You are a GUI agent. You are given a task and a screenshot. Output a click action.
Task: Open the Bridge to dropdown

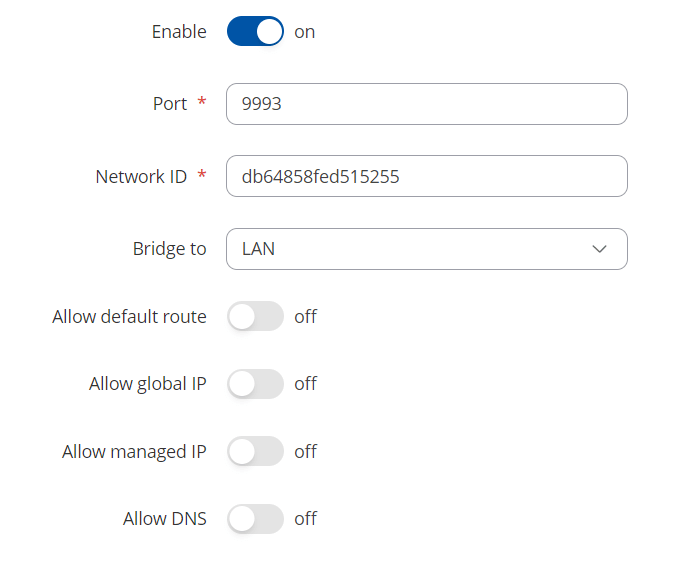click(426, 249)
